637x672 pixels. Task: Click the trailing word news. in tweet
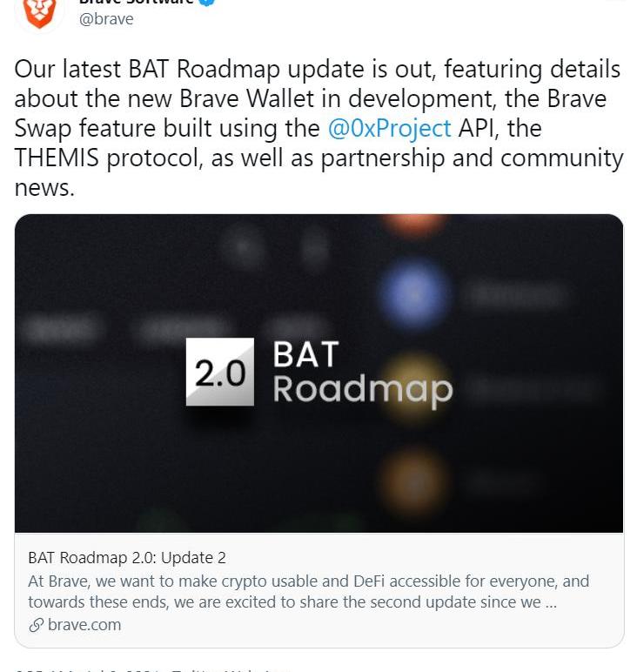click(44, 188)
